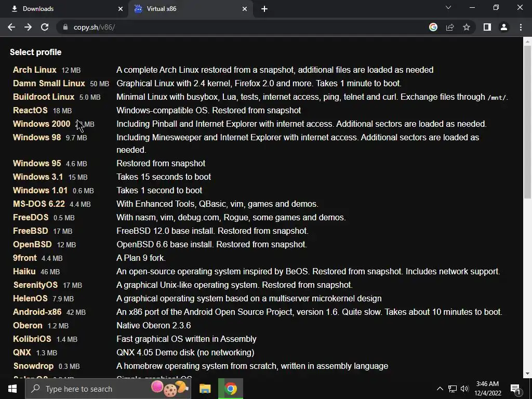This screenshot has width=532, height=399.
Task: Start the MS-DOS 6.22 profile
Action: pyautogui.click(x=38, y=204)
